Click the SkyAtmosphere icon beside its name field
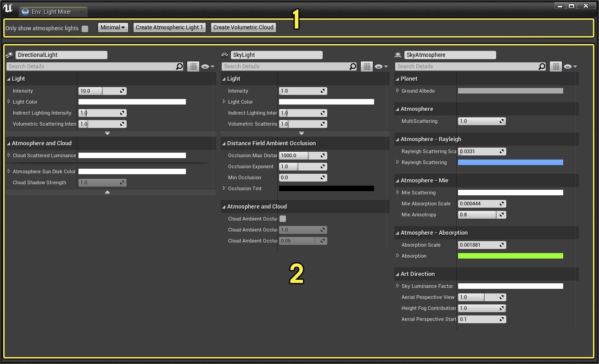The height and width of the screenshot is (364, 599). (397, 54)
